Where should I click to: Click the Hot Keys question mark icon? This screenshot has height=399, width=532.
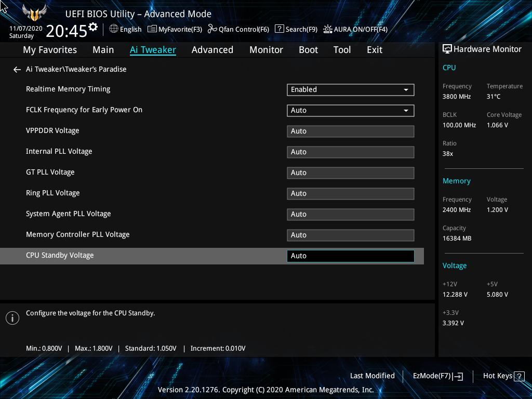click(x=519, y=376)
